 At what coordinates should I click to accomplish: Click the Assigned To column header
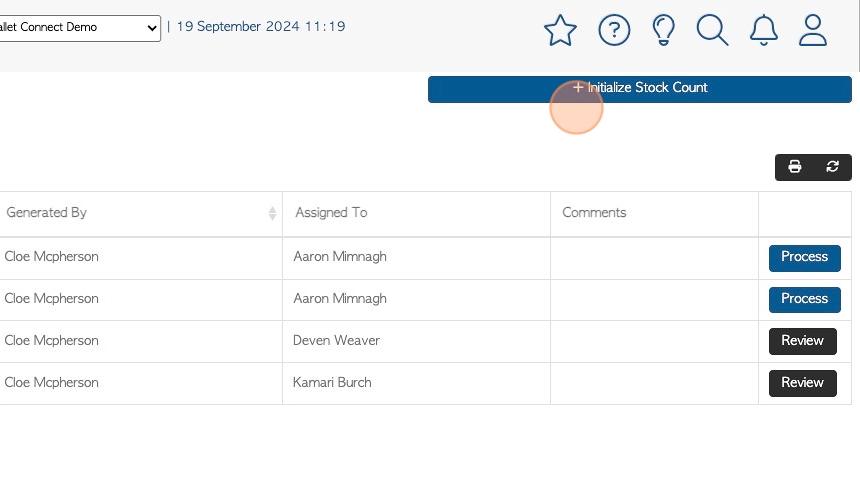[x=416, y=213]
